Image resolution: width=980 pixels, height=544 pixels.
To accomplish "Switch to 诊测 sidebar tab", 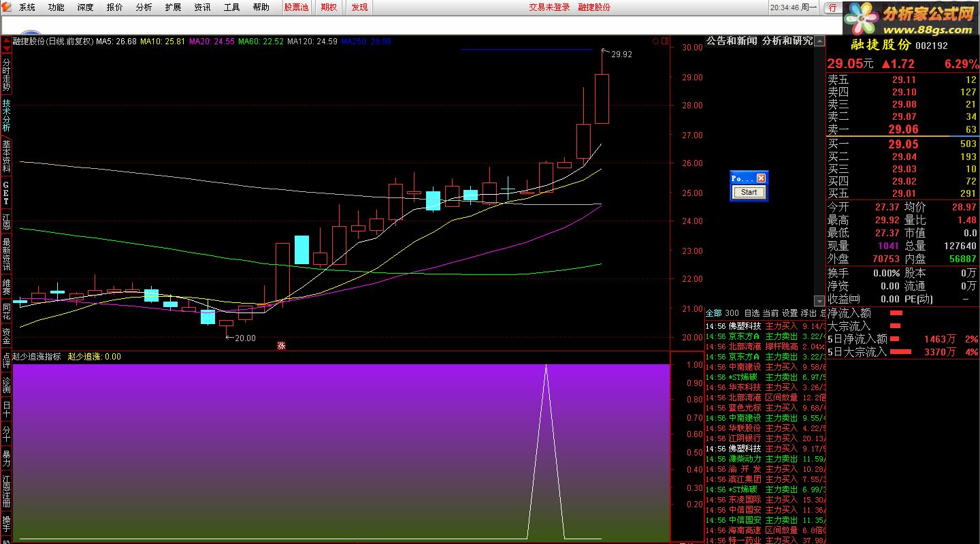I will click(x=6, y=385).
